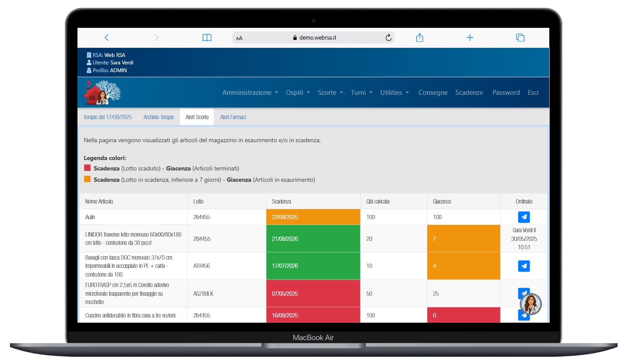This screenshot has width=628, height=364.
Task: Send order for Bavagli con tasca DOC
Action: (524, 266)
